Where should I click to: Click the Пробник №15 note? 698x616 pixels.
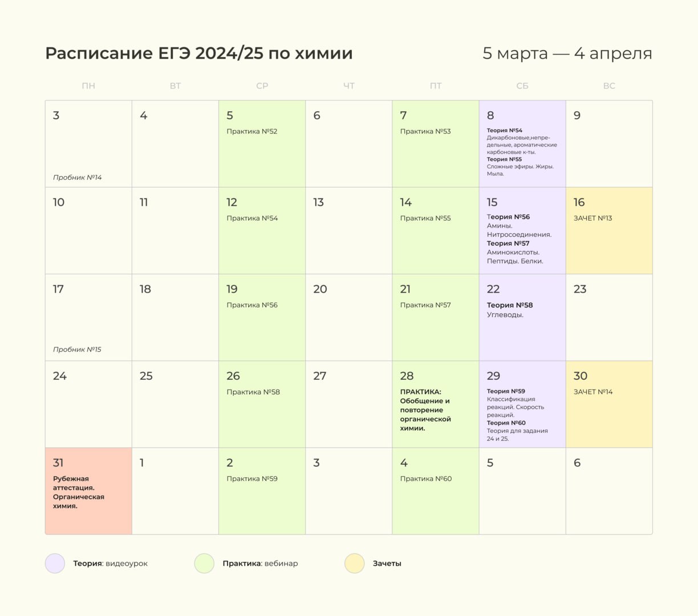coord(77,350)
